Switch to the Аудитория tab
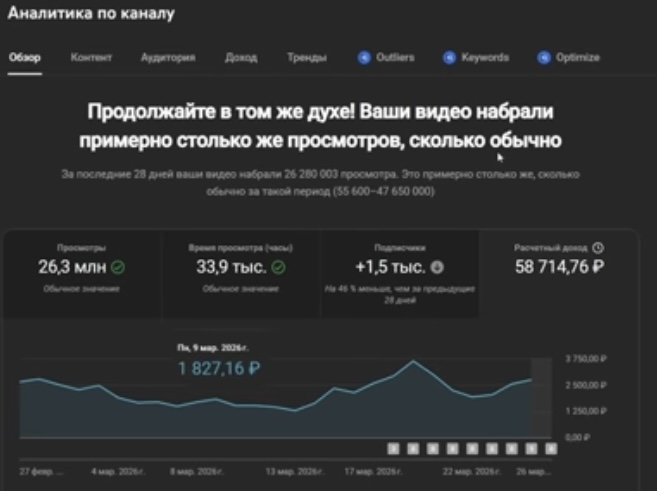657x491 pixels. (168, 57)
